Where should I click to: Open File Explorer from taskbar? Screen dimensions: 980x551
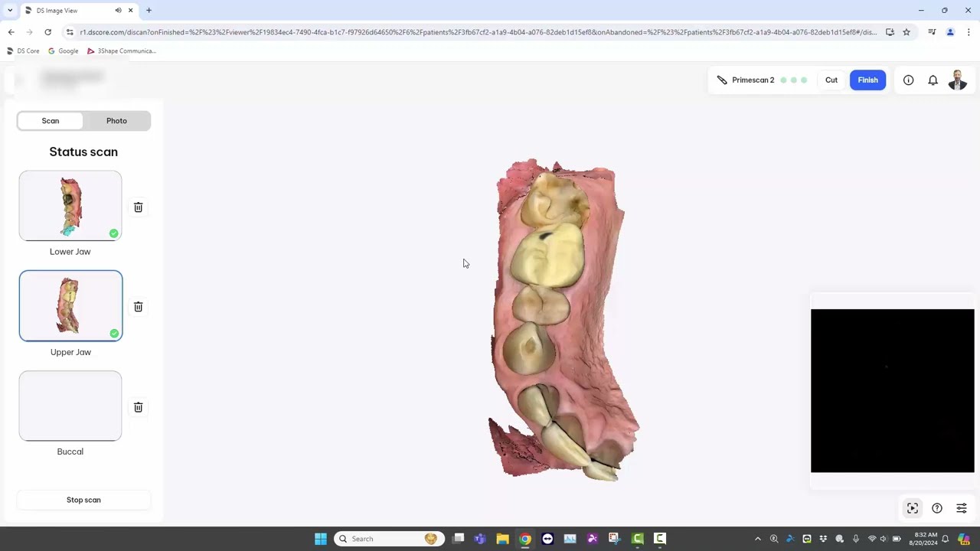point(502,539)
